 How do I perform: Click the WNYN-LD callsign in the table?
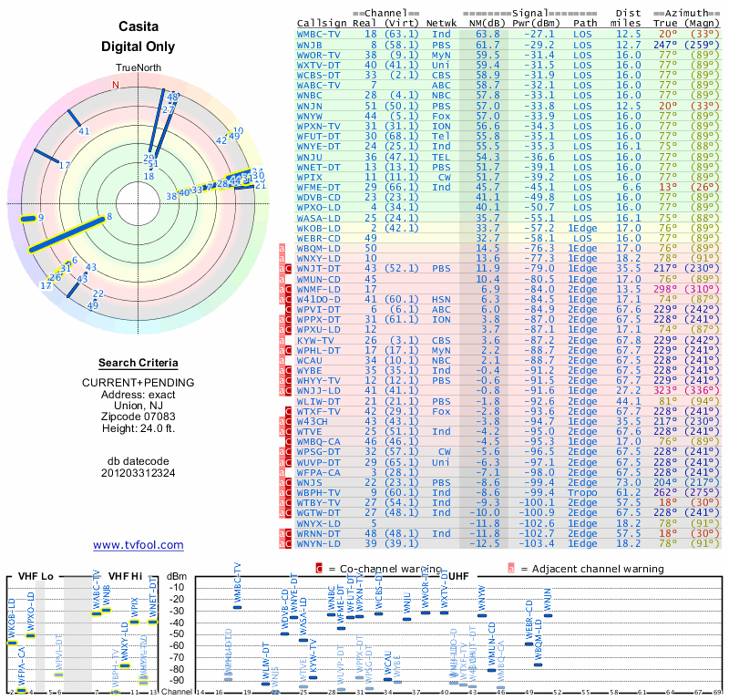click(318, 543)
